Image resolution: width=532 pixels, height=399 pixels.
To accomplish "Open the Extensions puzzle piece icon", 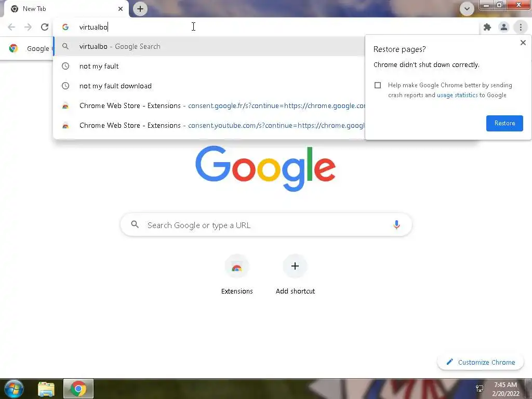I will click(487, 27).
